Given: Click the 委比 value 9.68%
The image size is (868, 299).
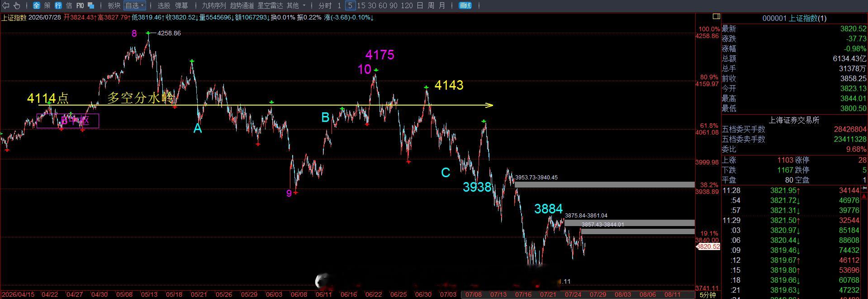Looking at the screenshot, I should [856, 149].
